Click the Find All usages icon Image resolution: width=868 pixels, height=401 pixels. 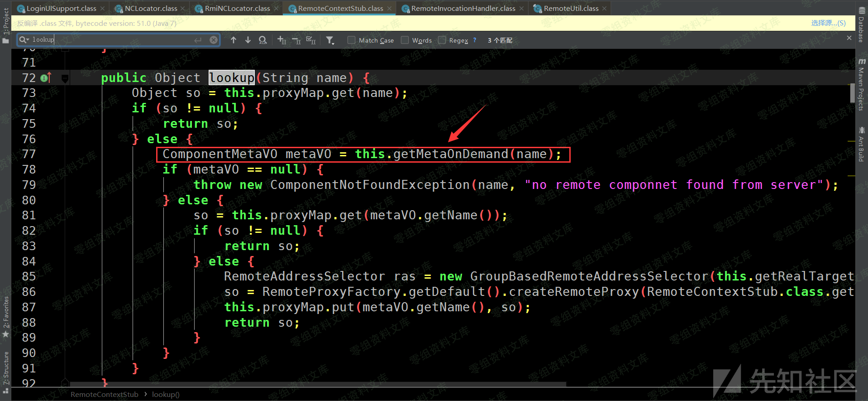(x=262, y=40)
